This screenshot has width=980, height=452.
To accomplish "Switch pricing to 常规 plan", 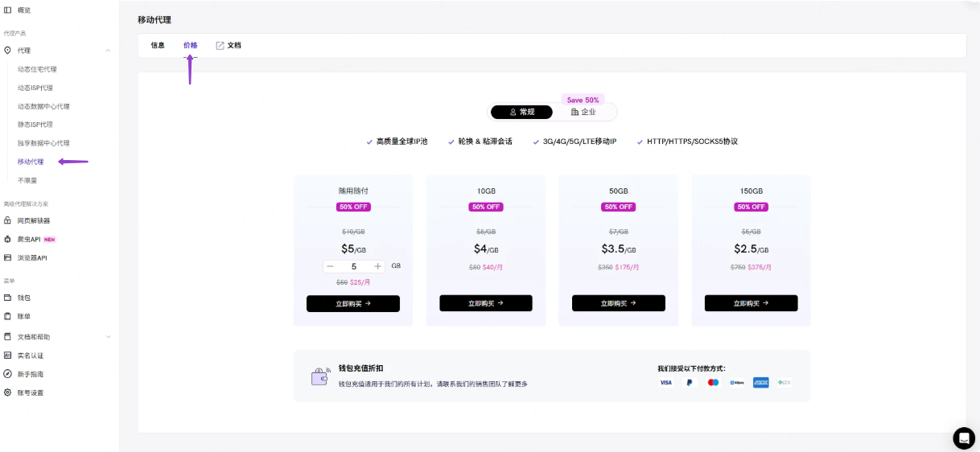I will point(522,112).
